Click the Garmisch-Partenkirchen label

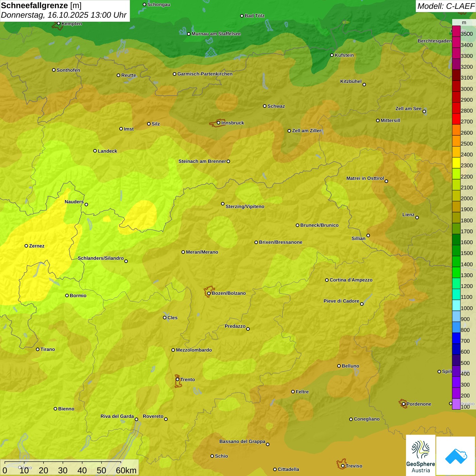pos(205,74)
